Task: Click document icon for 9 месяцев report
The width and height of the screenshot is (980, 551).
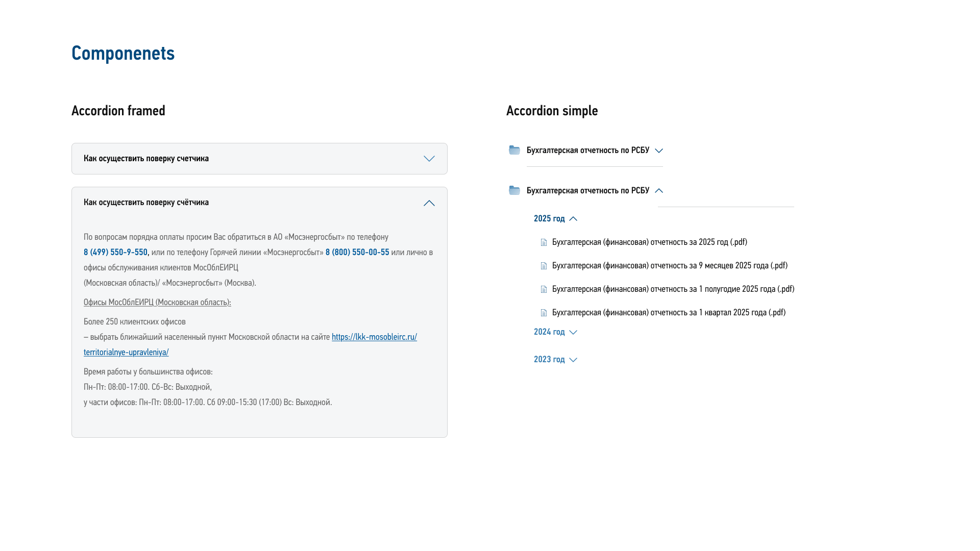Action: pos(544,266)
